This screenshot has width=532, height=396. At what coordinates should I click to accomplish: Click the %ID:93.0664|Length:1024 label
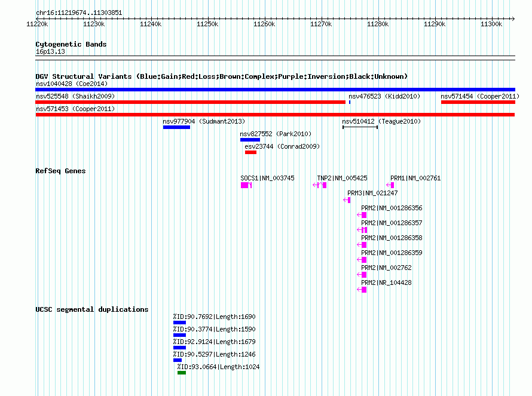[x=218, y=367]
